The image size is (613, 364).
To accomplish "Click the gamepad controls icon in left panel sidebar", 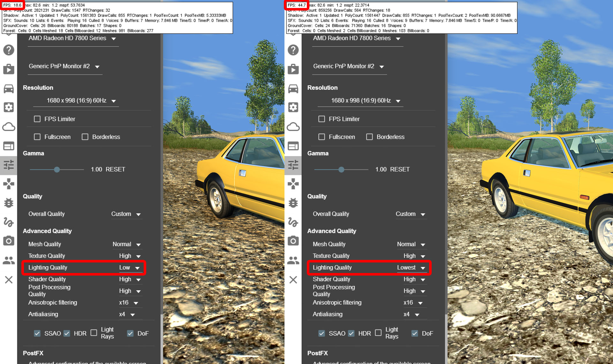I will tap(9, 184).
